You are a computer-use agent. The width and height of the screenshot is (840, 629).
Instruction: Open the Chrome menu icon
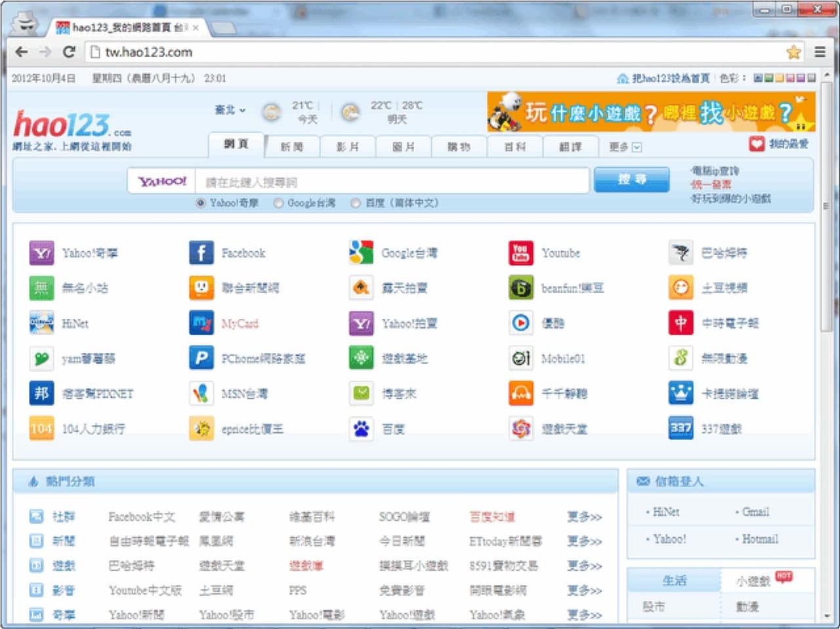click(820, 52)
